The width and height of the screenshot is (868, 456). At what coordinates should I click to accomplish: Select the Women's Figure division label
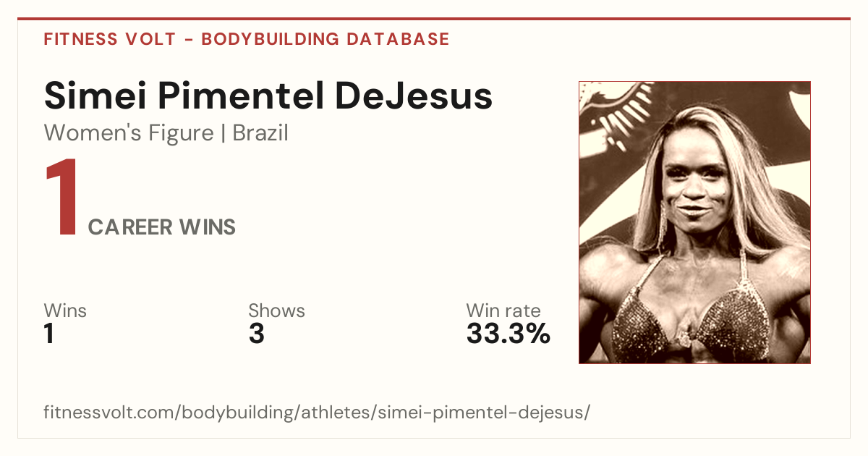click(x=129, y=133)
